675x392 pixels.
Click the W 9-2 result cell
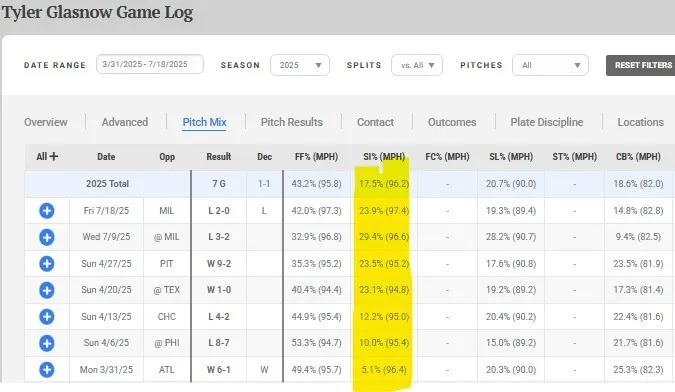coord(219,264)
